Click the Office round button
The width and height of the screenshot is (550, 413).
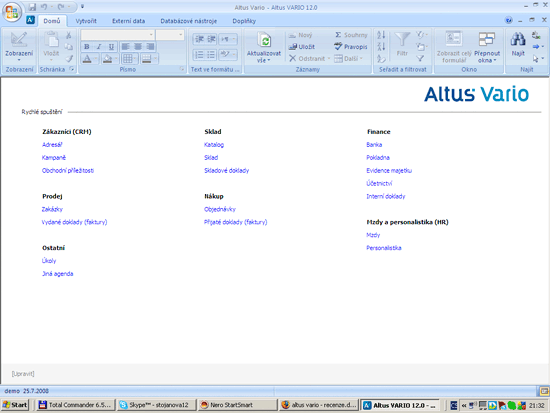click(x=12, y=12)
